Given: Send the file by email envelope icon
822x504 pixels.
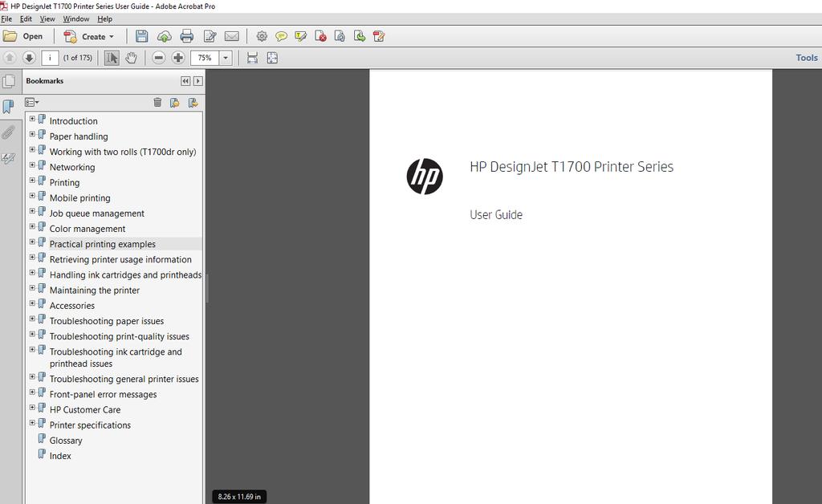Looking at the screenshot, I should [x=232, y=36].
